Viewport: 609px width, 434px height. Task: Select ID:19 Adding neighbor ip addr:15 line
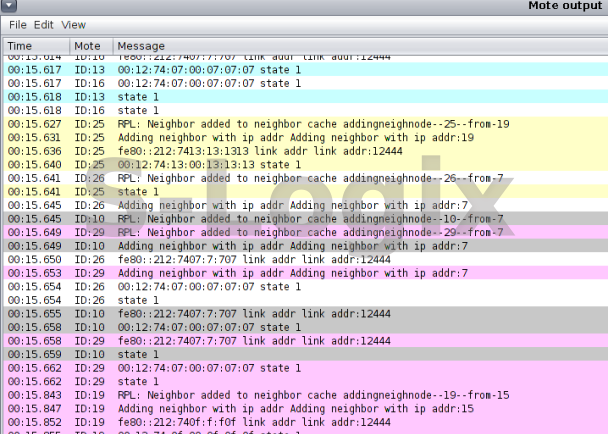coord(306,409)
